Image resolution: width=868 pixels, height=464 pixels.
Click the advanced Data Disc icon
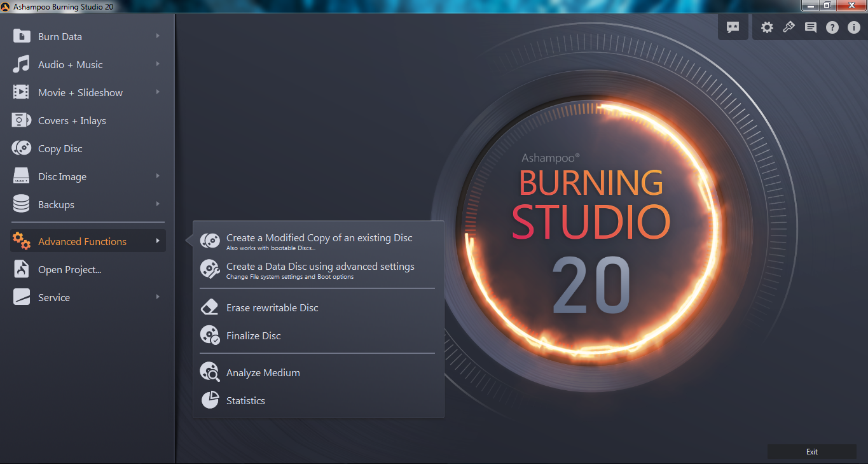(210, 269)
